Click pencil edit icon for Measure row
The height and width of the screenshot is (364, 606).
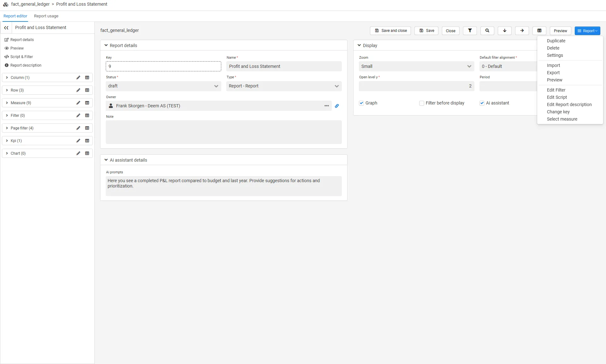coord(78,103)
